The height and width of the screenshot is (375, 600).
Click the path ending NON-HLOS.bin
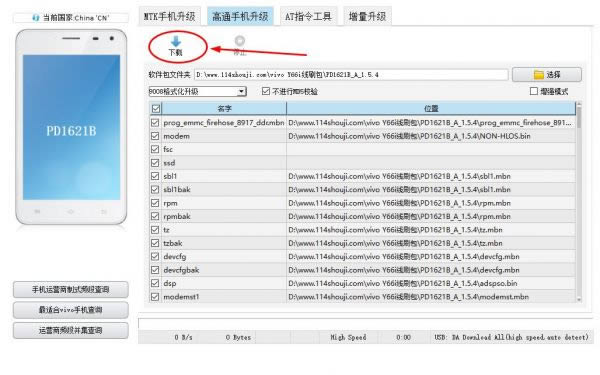click(409, 136)
